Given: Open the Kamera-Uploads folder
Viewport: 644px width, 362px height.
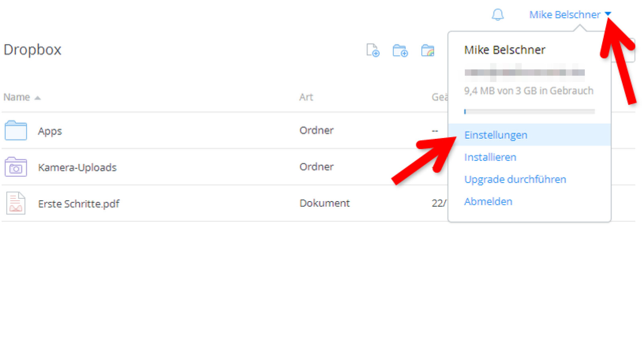Looking at the screenshot, I should pyautogui.click(x=77, y=167).
